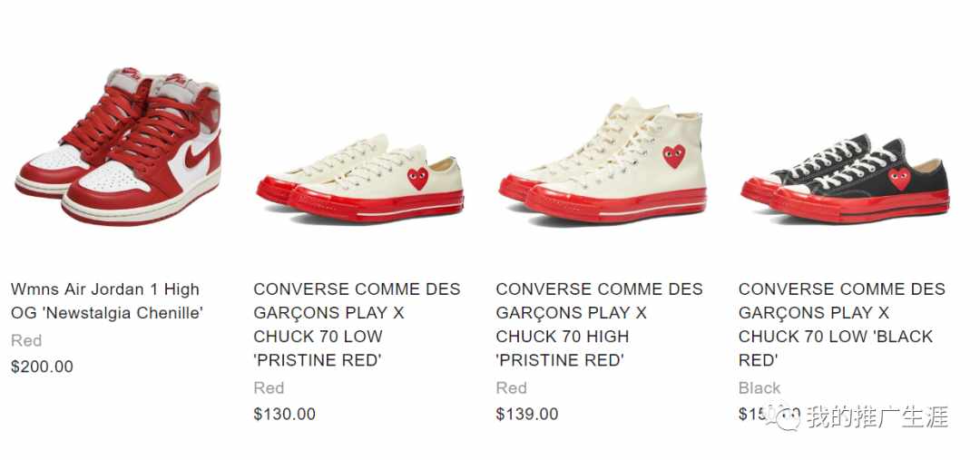Screen dimensions: 980x460
Task: Click the $200.00 price of Air Jordan
Action: click(42, 367)
